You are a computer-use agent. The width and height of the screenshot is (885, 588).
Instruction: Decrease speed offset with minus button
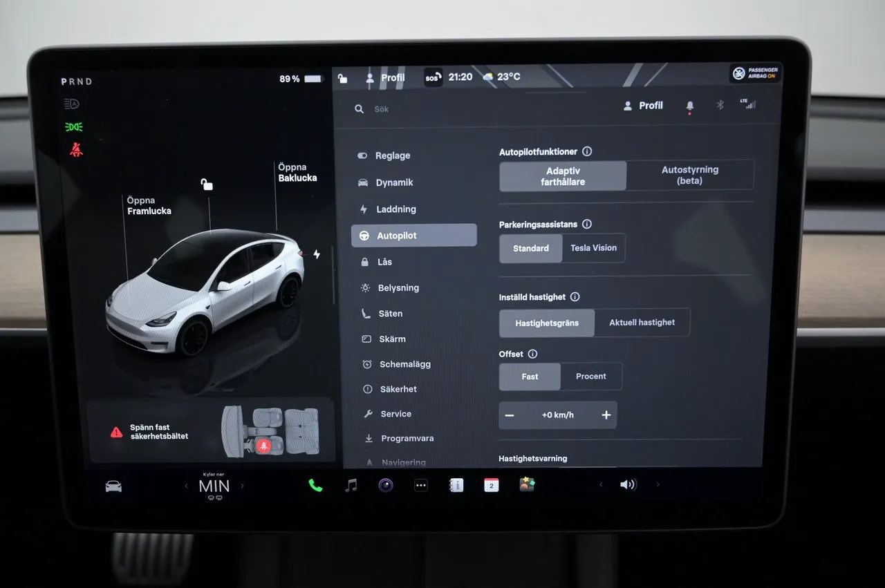(510, 415)
